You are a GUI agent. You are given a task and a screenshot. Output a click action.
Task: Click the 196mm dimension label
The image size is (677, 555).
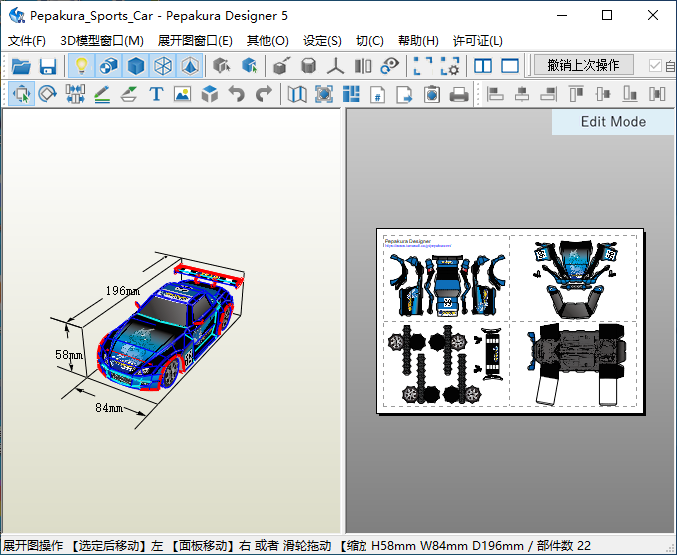point(123,291)
